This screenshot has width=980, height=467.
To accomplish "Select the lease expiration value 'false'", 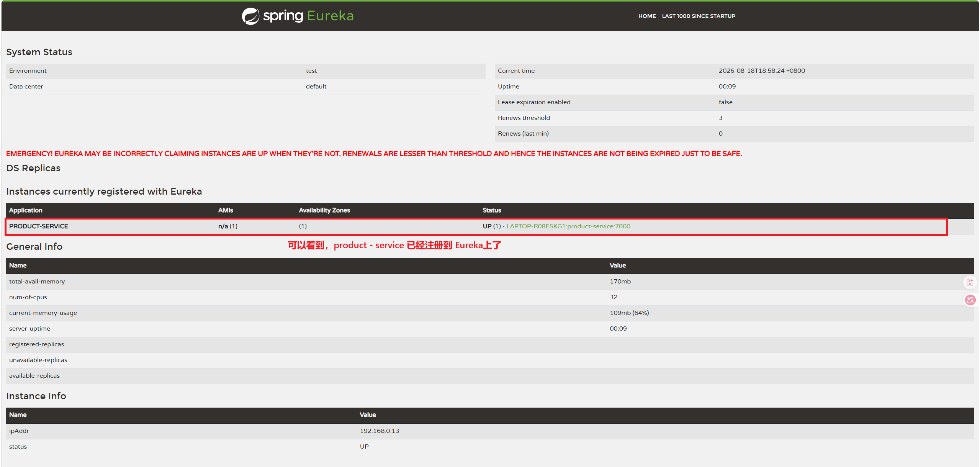I will coord(725,102).
